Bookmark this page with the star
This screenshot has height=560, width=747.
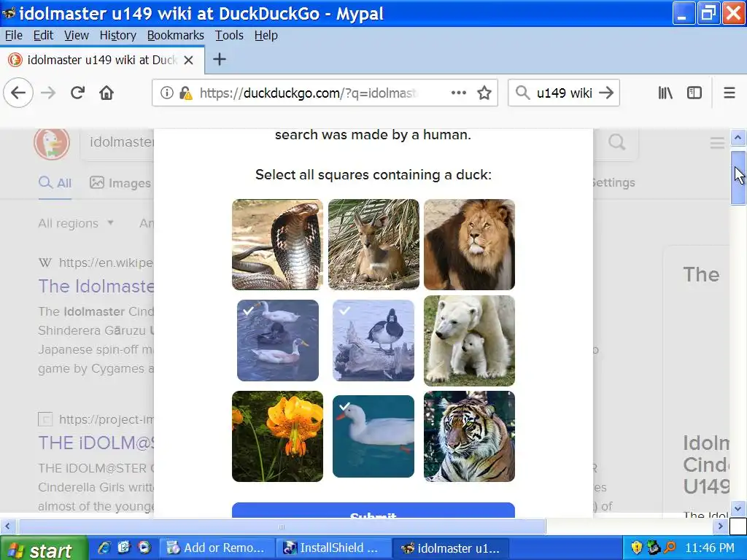pos(484,93)
